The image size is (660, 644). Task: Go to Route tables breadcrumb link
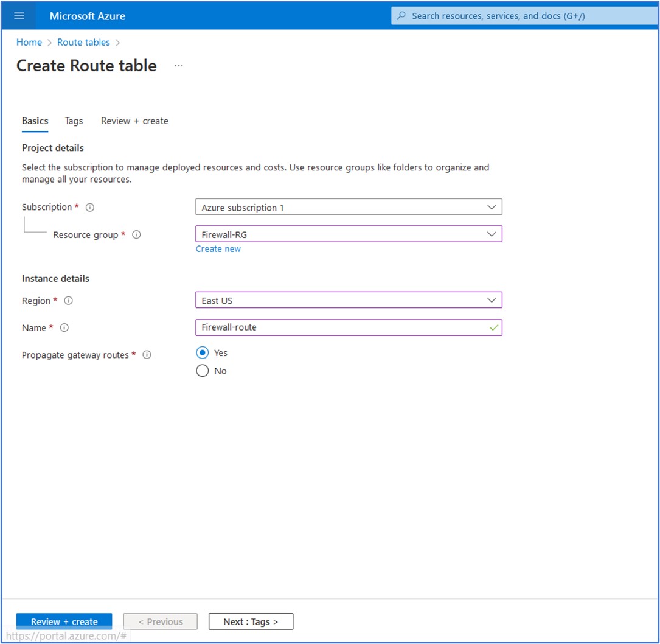[x=83, y=43]
